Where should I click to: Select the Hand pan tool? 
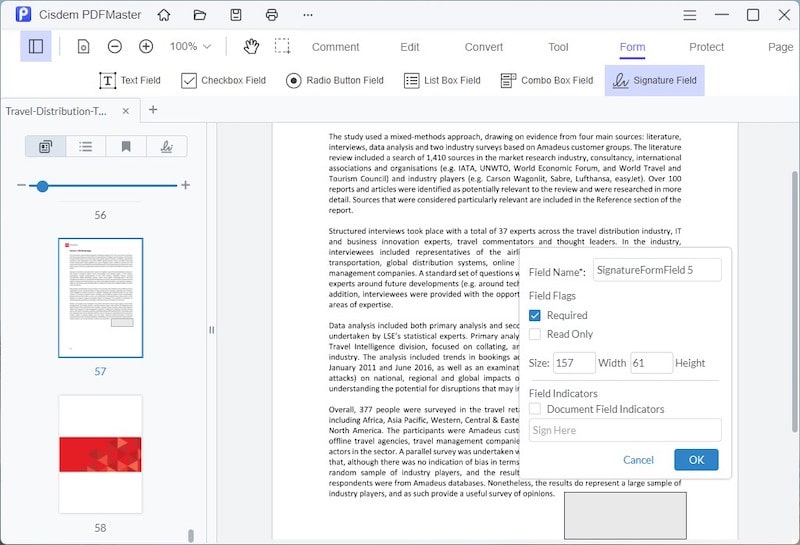[x=251, y=46]
